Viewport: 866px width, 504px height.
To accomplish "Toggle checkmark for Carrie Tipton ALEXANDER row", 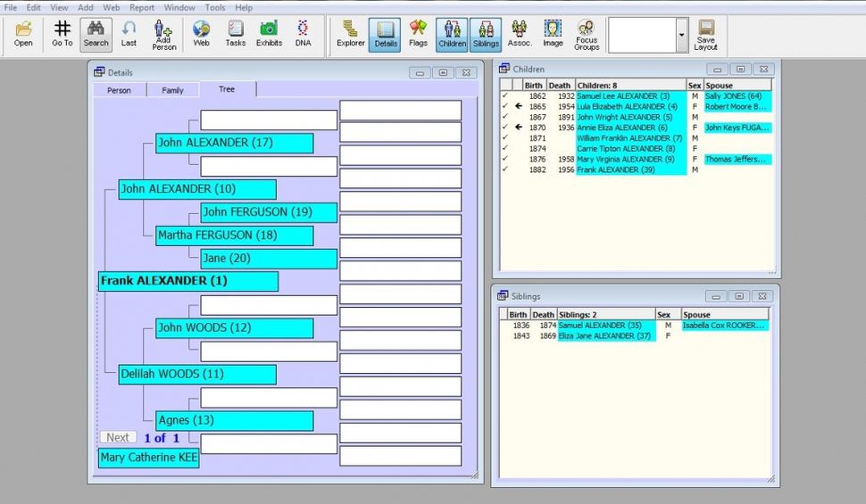I will coord(505,148).
